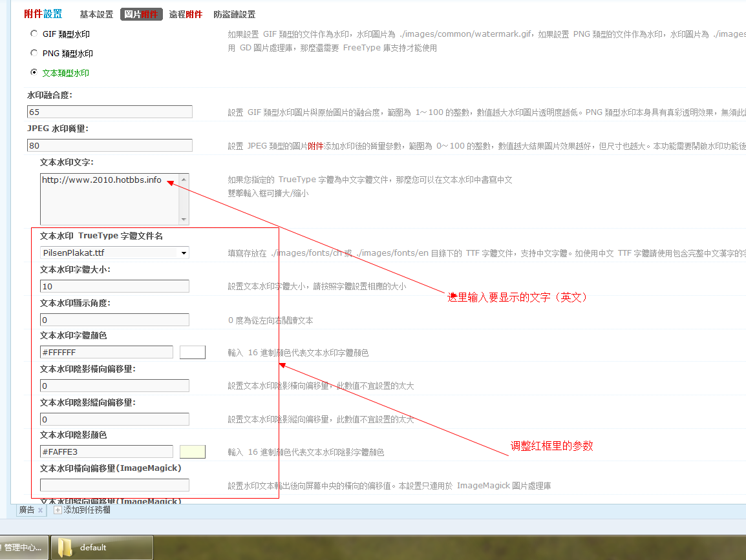Open the 基本設置 tab
This screenshot has height=560, width=746.
pos(96,15)
